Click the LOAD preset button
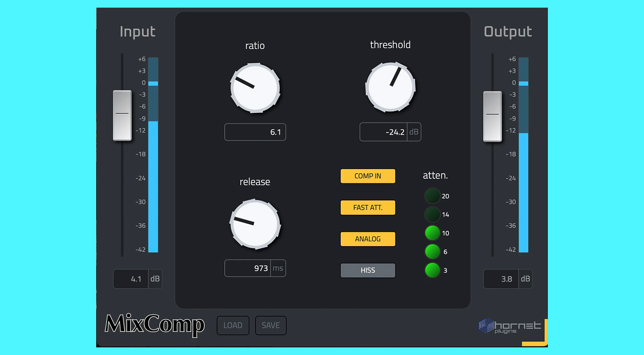644x355 pixels. click(x=233, y=325)
